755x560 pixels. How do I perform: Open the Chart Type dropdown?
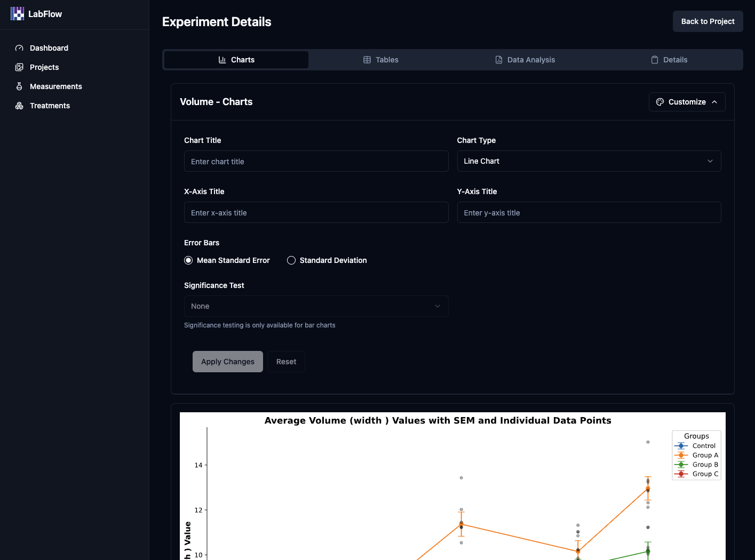pyautogui.click(x=589, y=161)
